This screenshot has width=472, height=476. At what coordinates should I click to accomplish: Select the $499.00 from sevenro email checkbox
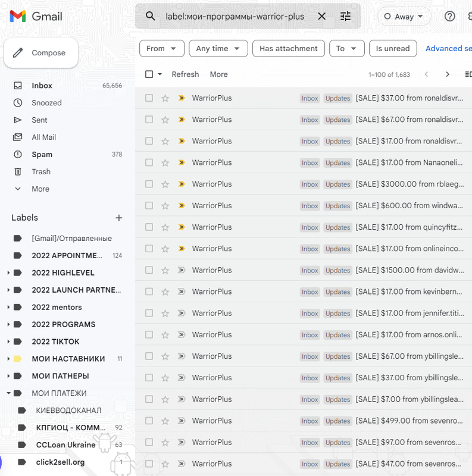click(x=149, y=421)
